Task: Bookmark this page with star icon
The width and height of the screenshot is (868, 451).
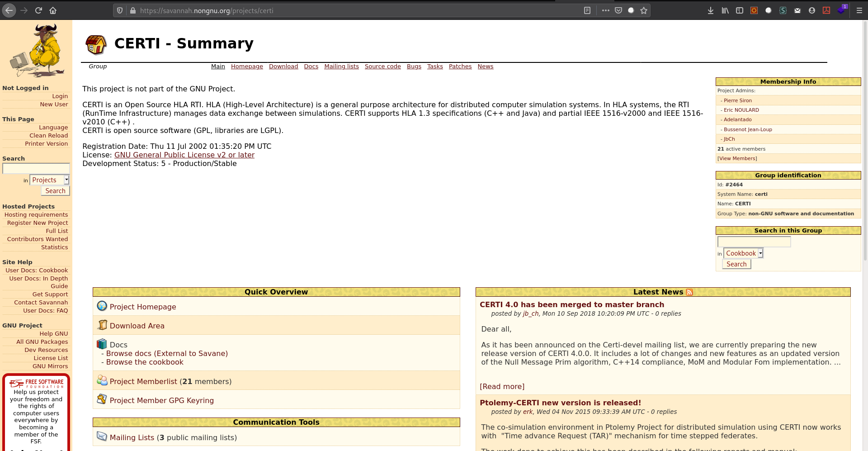Action: pos(644,10)
